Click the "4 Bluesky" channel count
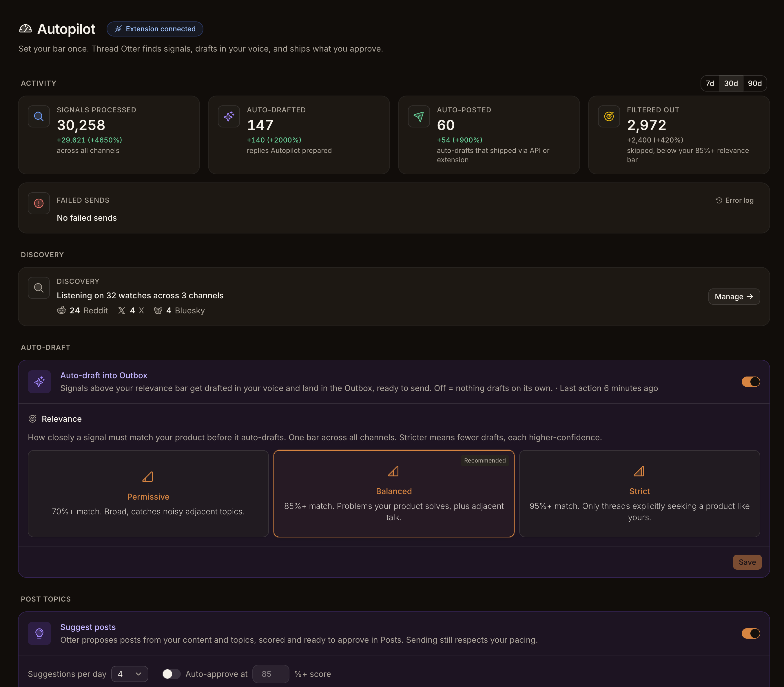 point(180,310)
